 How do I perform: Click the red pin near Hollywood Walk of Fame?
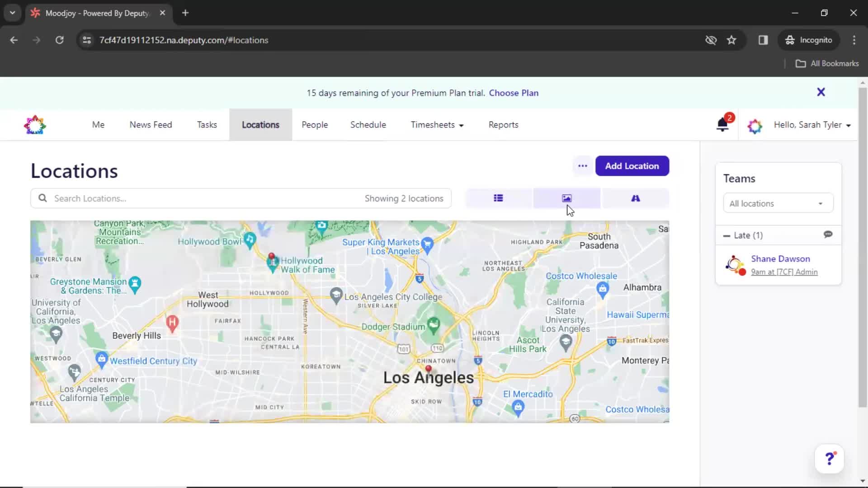click(x=271, y=257)
